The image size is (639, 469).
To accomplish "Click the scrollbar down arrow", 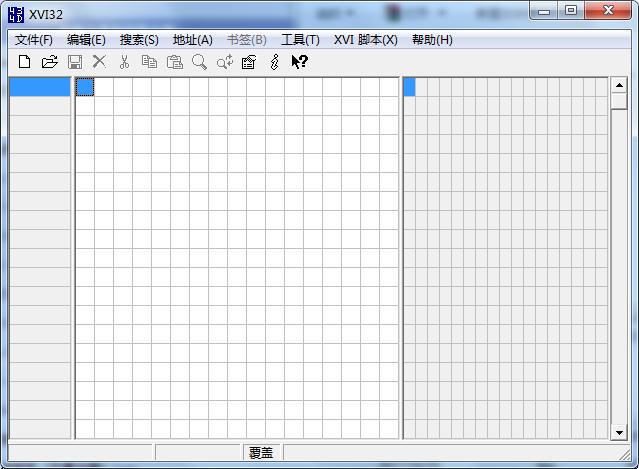I will 619,432.
